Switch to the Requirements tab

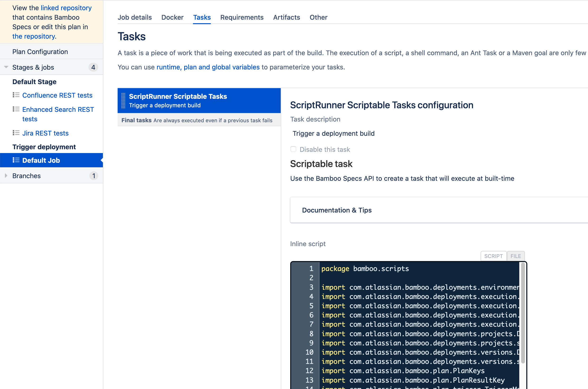(x=242, y=17)
